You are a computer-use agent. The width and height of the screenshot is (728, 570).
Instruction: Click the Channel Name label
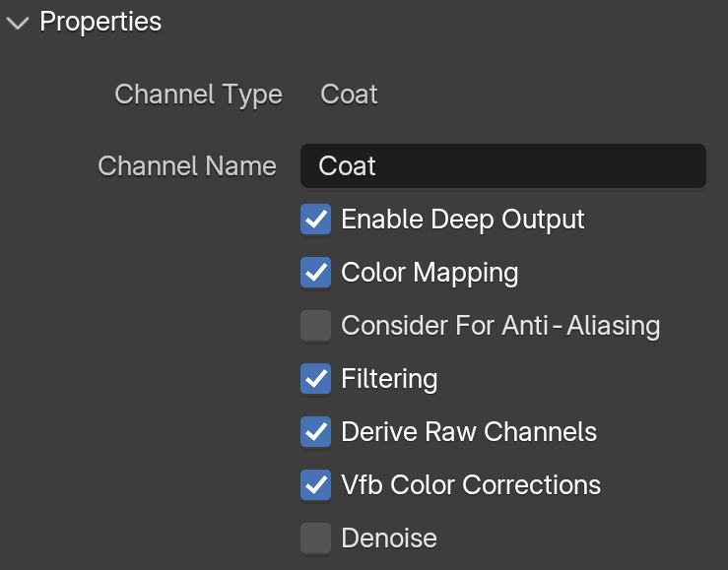pos(187,166)
